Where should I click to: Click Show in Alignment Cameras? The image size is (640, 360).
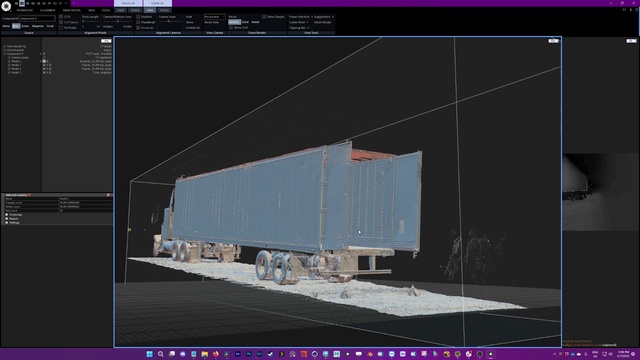pos(190,22)
